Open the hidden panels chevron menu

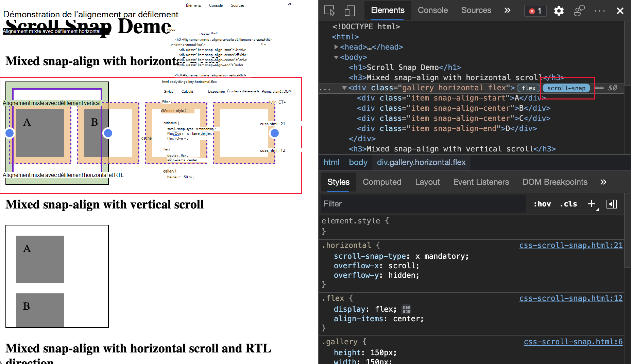click(507, 11)
